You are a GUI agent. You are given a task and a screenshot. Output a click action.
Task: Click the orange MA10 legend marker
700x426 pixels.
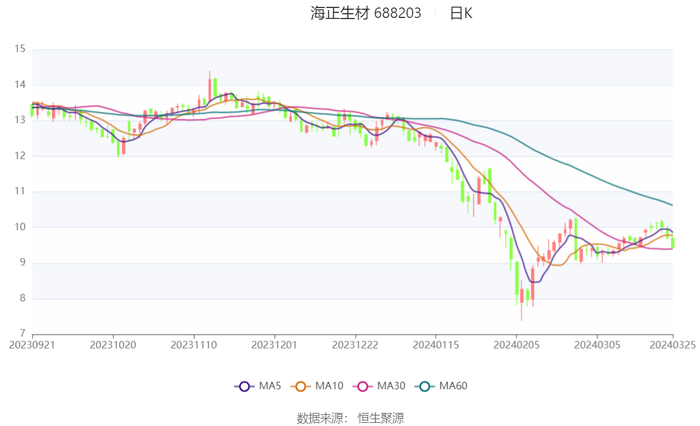[301, 386]
